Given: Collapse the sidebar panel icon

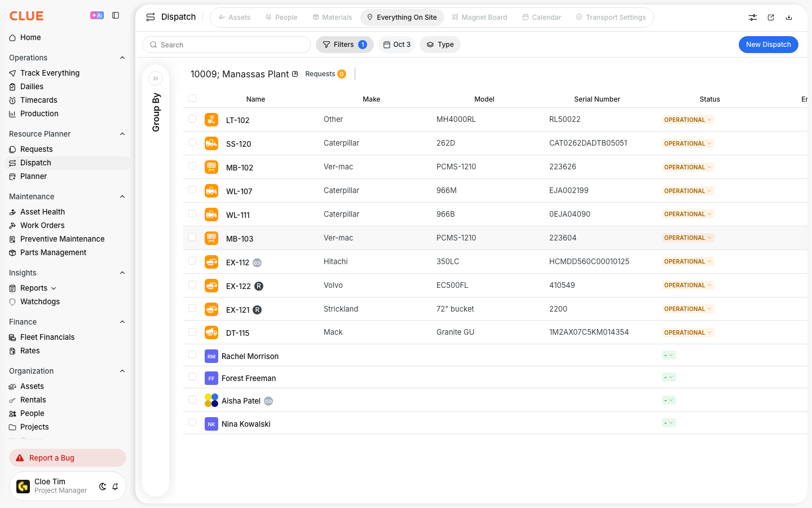Looking at the screenshot, I should [x=116, y=15].
